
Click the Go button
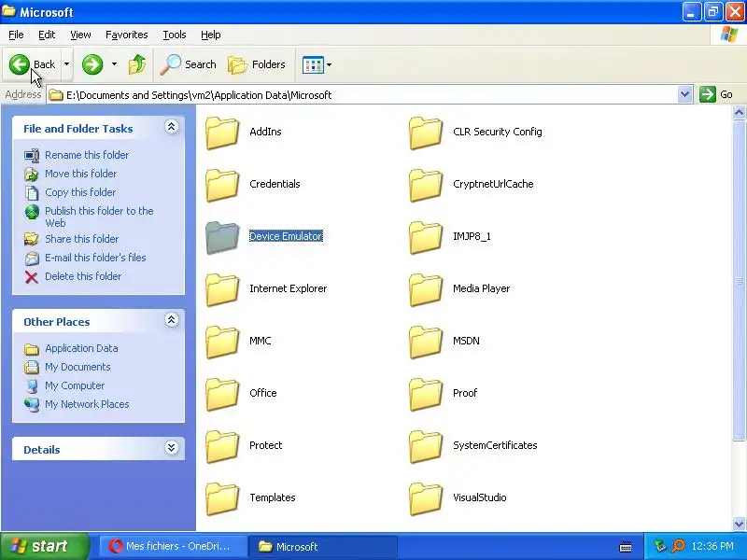pos(716,94)
